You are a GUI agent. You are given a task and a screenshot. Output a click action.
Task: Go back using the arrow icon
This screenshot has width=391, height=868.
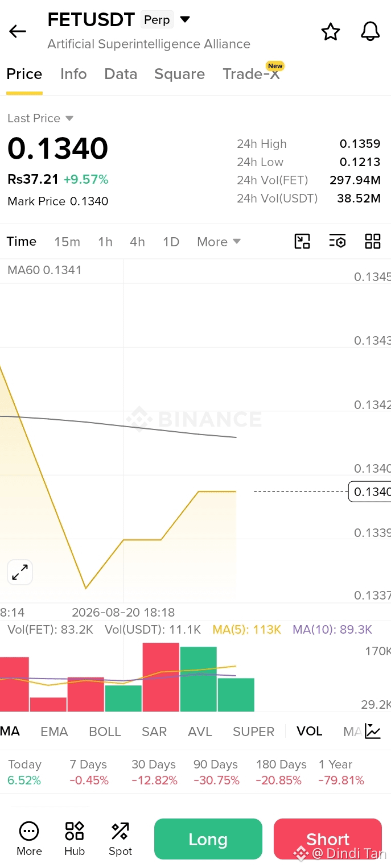click(18, 31)
